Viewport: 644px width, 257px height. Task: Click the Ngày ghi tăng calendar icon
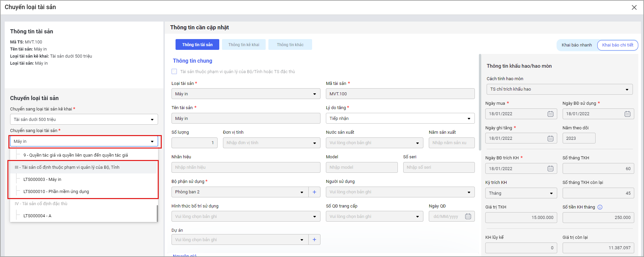pos(550,138)
